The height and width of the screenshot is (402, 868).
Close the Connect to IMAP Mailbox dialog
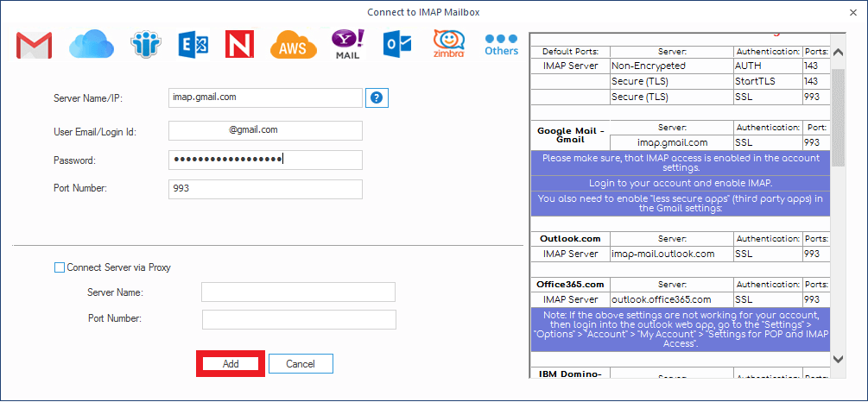[853, 11]
